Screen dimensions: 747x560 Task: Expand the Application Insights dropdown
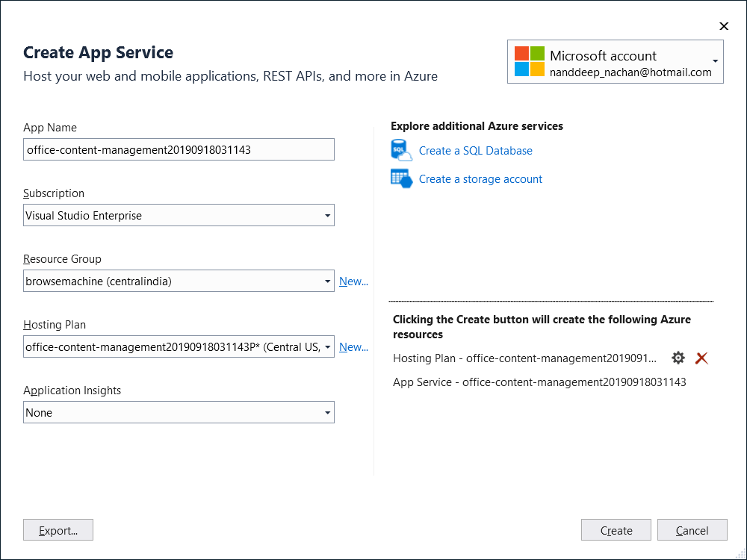pos(327,413)
